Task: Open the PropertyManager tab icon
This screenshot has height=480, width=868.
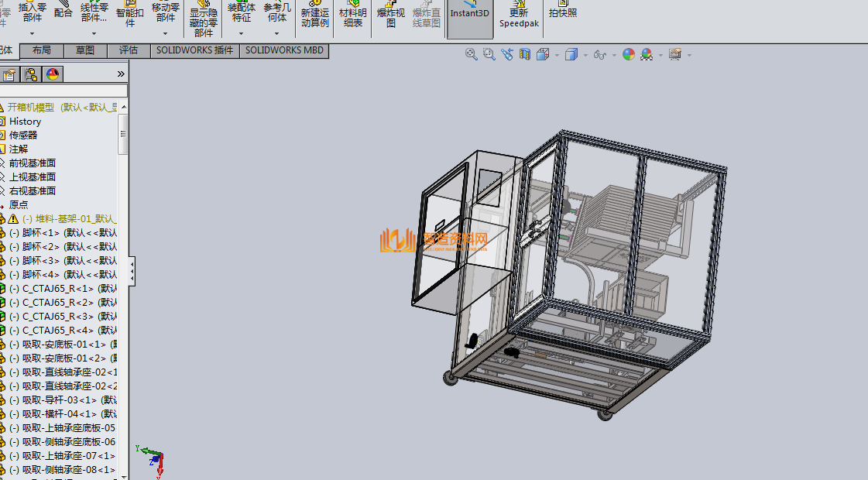Action: 9,74
